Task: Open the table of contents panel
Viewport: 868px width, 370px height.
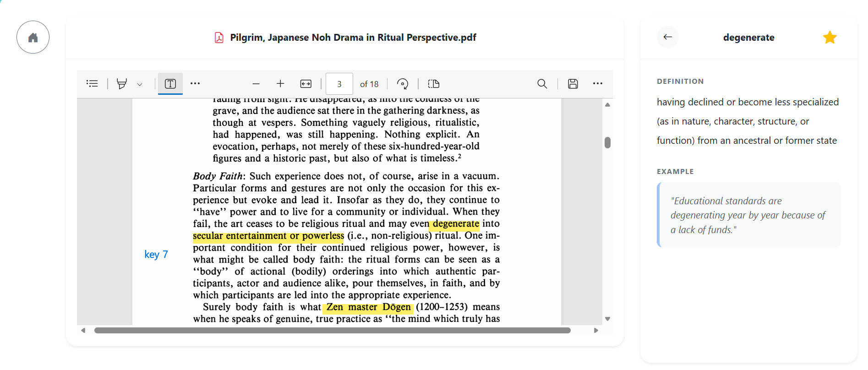Action: 92,83
